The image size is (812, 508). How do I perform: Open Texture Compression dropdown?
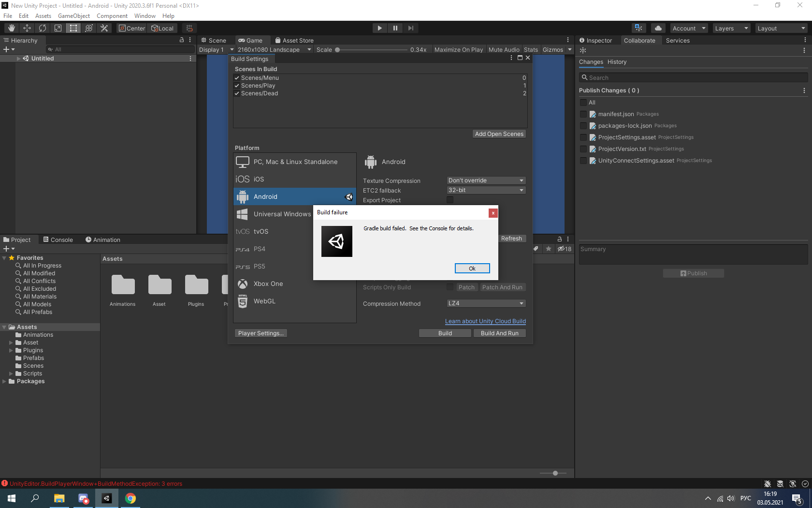click(486, 180)
